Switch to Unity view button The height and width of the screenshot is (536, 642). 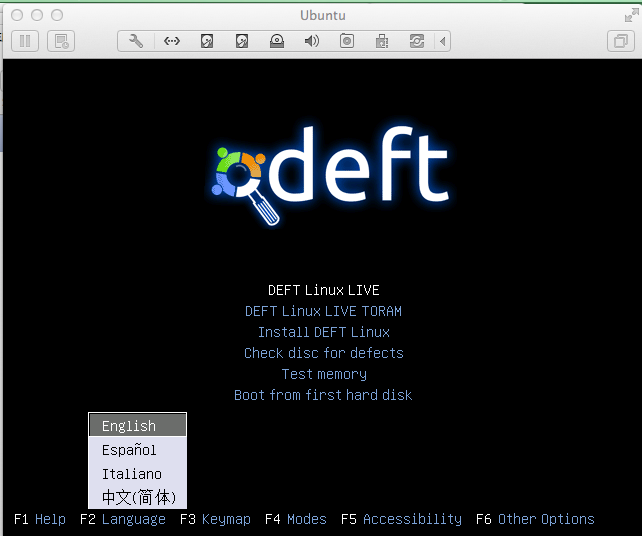[621, 41]
